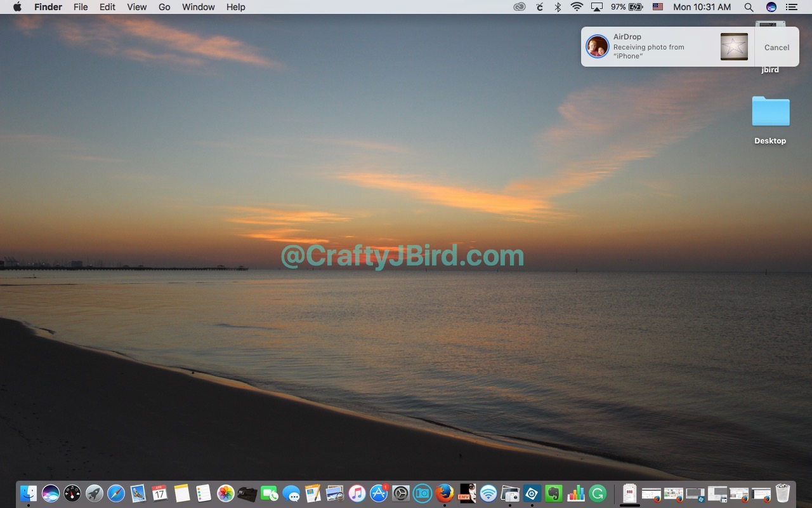Open Bluetooth status menu
The height and width of the screenshot is (508, 812).
point(558,7)
